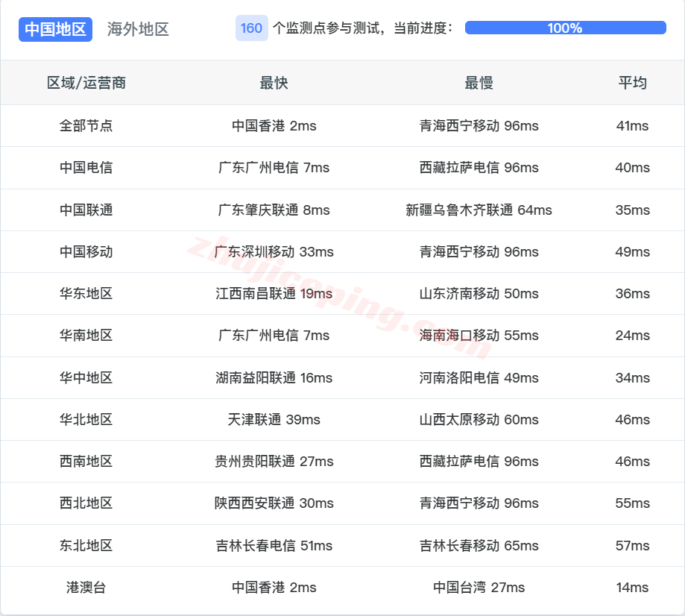Screen dimensions: 685x616
Task: Select the 华东地区 row label
Action: coord(86,293)
